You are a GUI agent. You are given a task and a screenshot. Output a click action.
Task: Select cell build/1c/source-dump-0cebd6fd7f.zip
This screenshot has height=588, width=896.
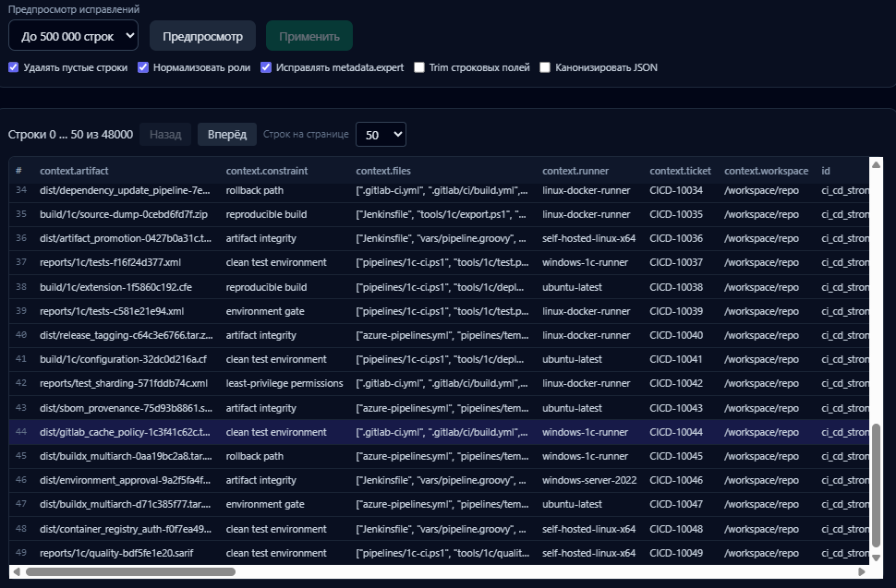click(x=124, y=214)
